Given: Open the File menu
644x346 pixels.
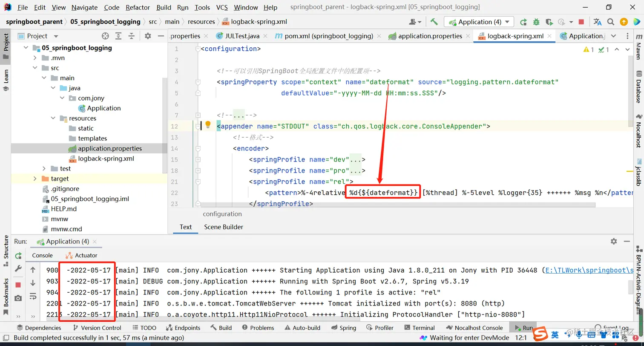Looking at the screenshot, I should tap(23, 7).
